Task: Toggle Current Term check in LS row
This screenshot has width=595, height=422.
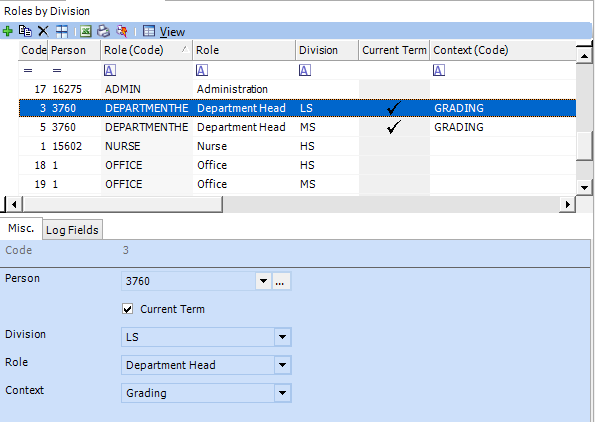Action: tap(394, 108)
